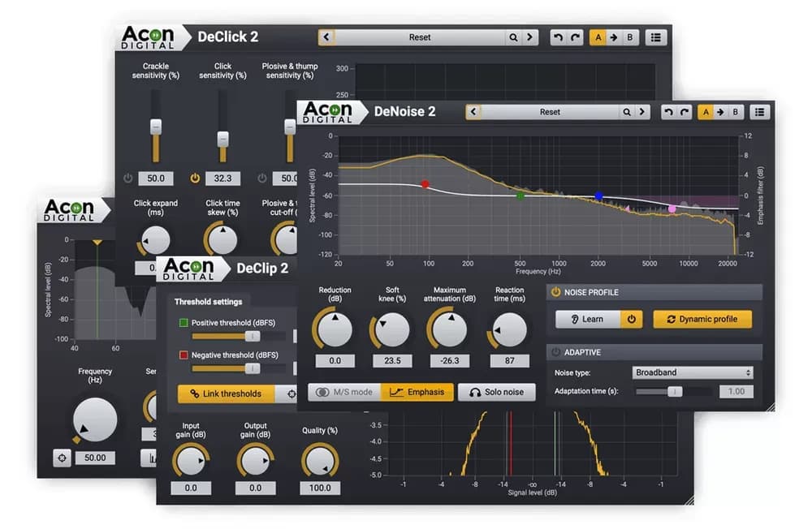Click Link thresholds in DeClip 2
This screenshot has width=812, height=529.
(x=227, y=394)
